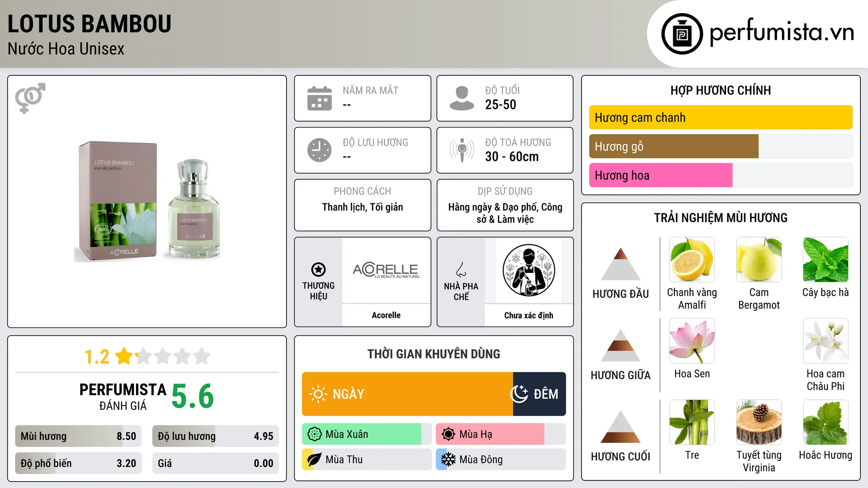Open the Hoa cam Châu Phi note image
The height and width of the screenshot is (488, 868).
click(826, 341)
